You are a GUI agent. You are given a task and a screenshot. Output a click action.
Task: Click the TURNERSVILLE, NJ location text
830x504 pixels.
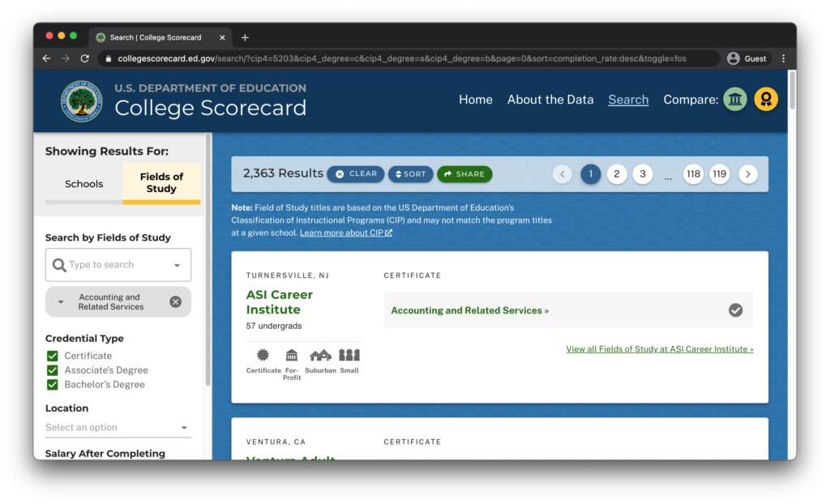point(288,275)
